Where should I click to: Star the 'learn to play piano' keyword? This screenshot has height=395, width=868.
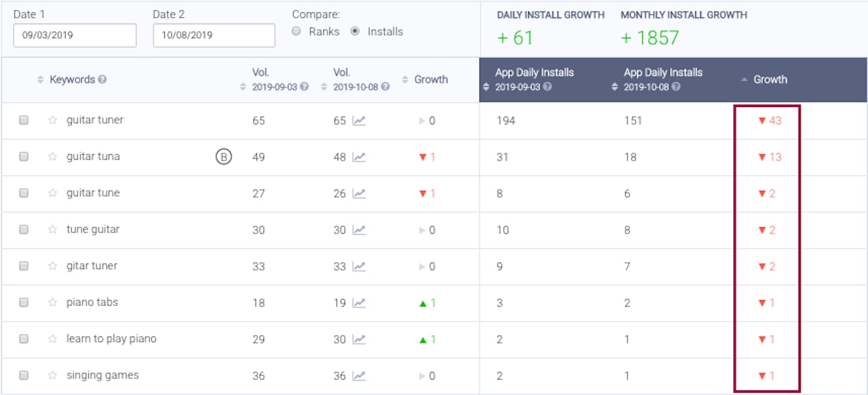(52, 339)
